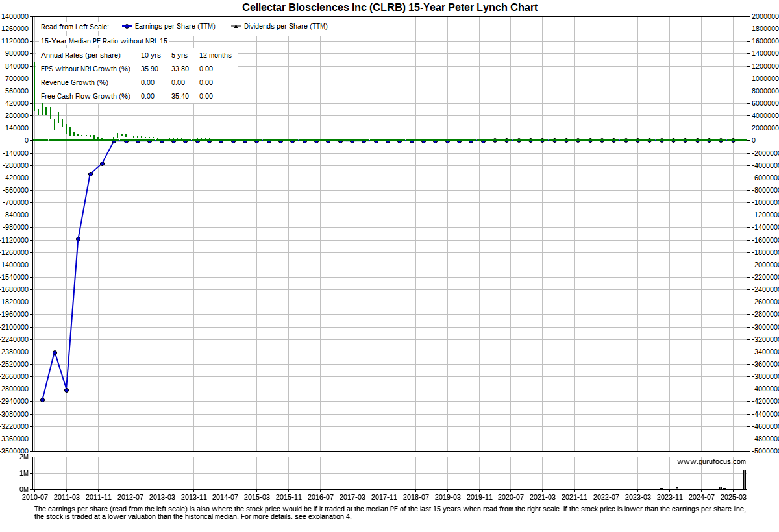Click the -1540000 label on the left axis
The height and width of the screenshot is (532, 779).
coord(15,277)
